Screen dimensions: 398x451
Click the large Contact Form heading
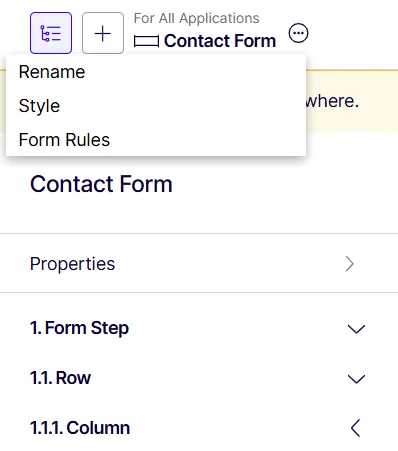point(101,184)
